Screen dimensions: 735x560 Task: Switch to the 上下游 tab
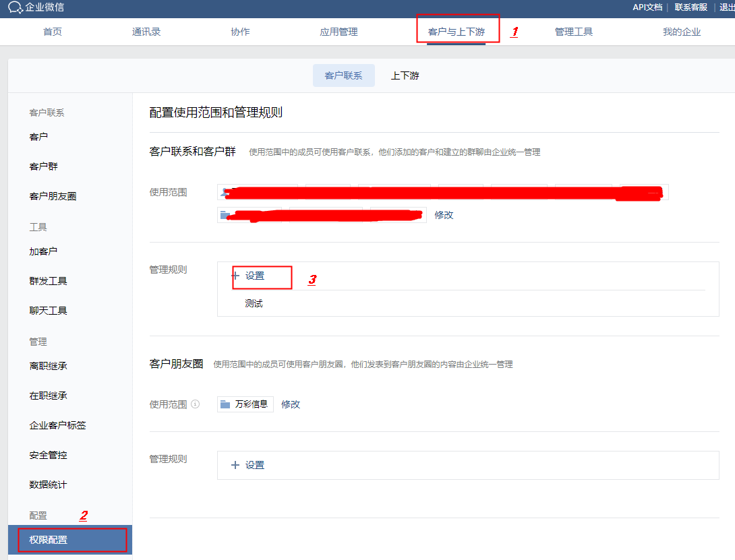pyautogui.click(x=405, y=75)
